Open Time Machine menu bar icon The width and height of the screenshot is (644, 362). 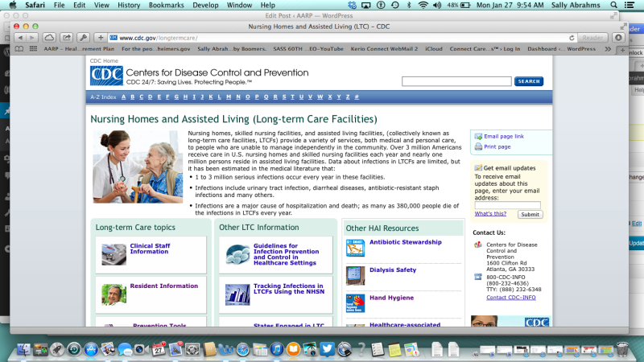click(394, 6)
